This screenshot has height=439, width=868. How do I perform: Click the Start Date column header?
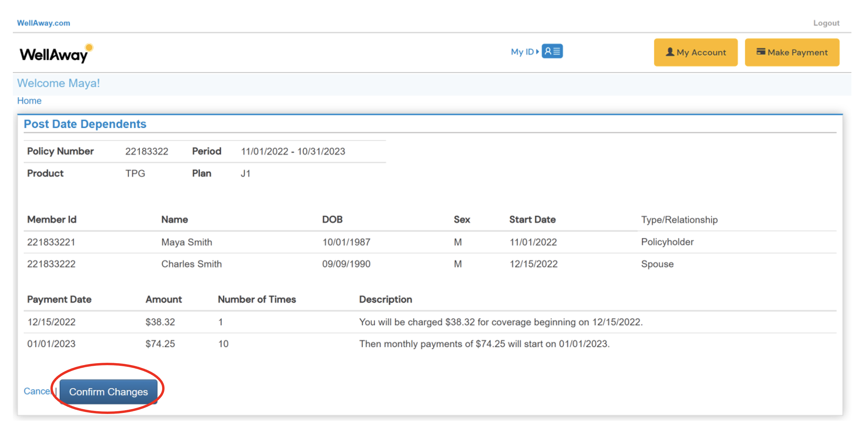pos(532,219)
